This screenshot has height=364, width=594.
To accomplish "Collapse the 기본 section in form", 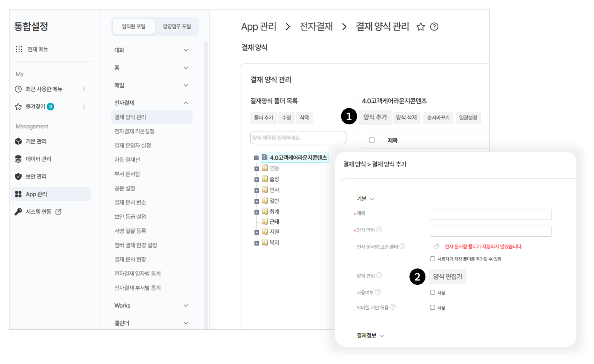I will [372, 199].
